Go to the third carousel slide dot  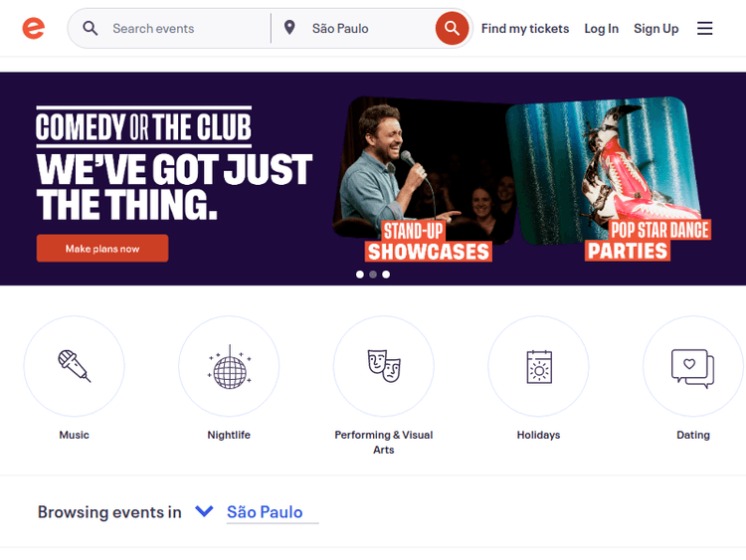coord(386,275)
